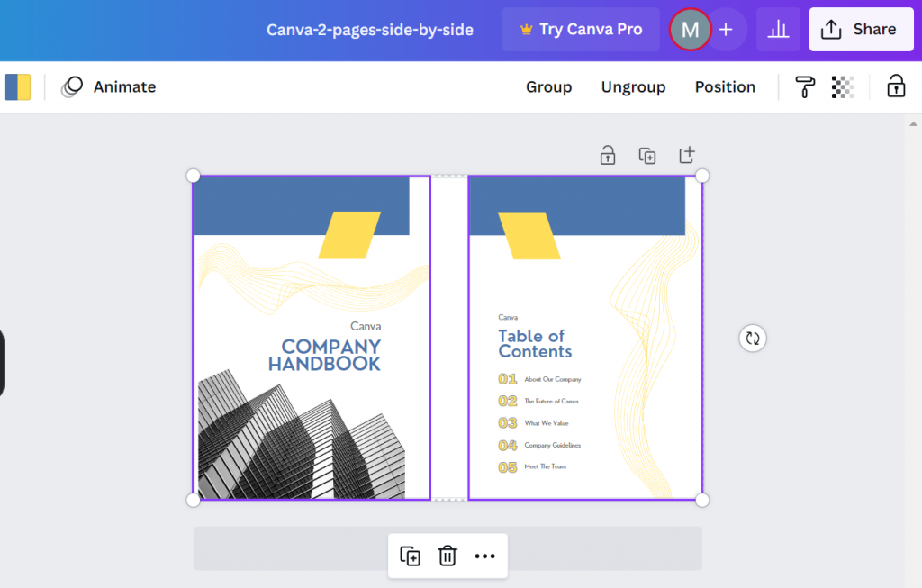Open the transparency settings
The width and height of the screenshot is (922, 588).
(842, 86)
